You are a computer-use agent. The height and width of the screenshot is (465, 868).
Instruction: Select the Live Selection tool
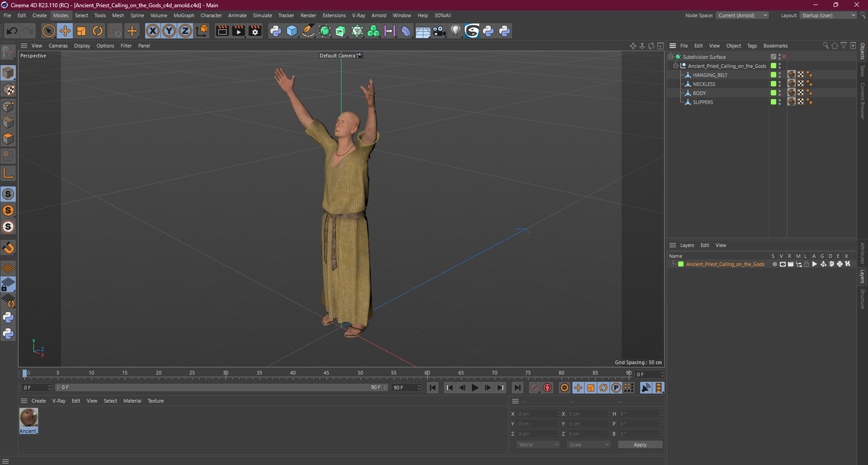48,31
